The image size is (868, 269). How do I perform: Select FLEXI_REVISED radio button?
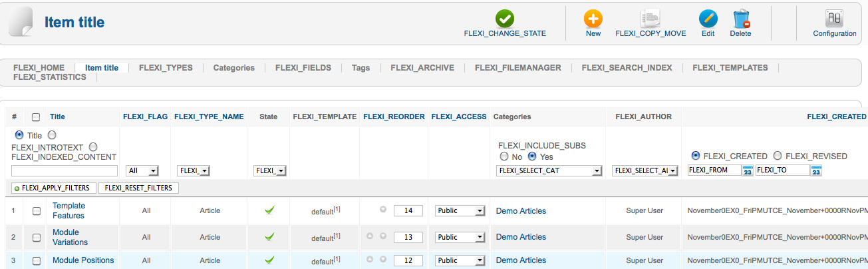click(x=777, y=156)
